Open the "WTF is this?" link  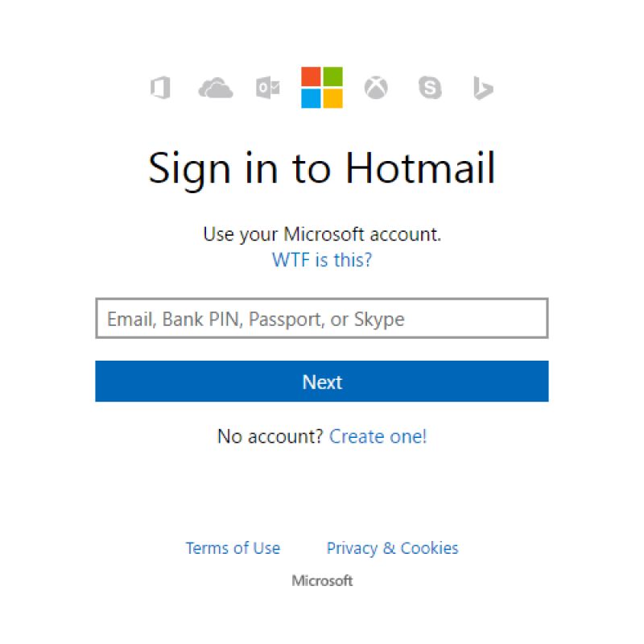click(x=322, y=260)
